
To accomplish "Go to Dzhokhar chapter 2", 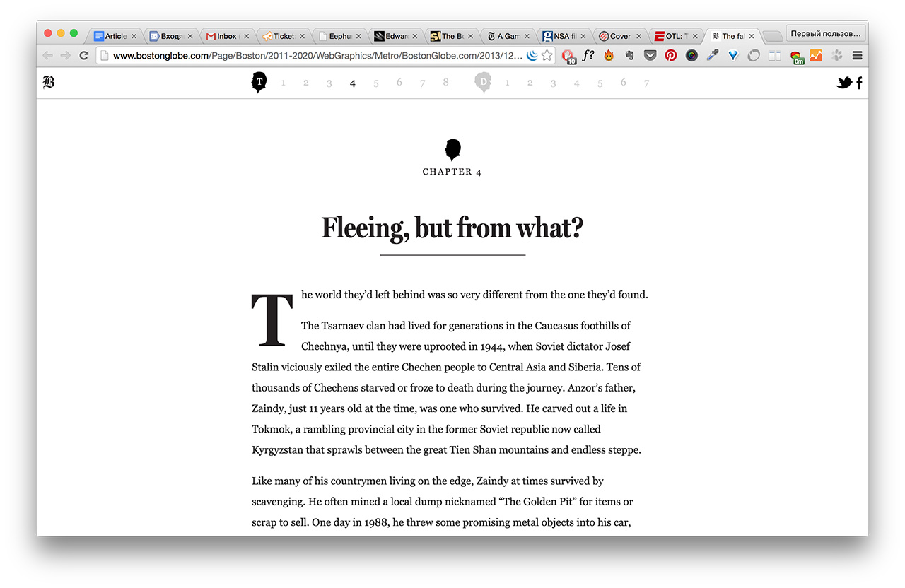I will pos(530,83).
